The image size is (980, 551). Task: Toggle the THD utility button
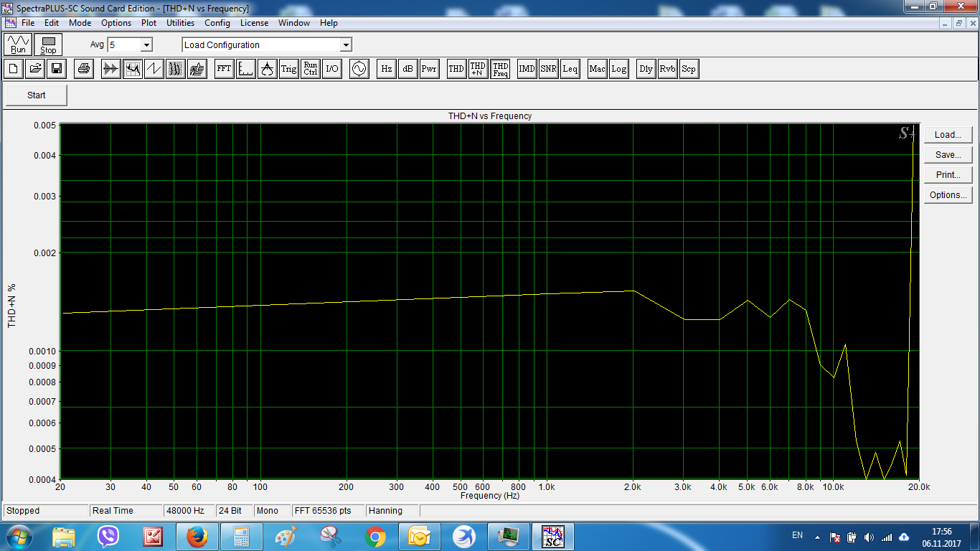(x=456, y=69)
